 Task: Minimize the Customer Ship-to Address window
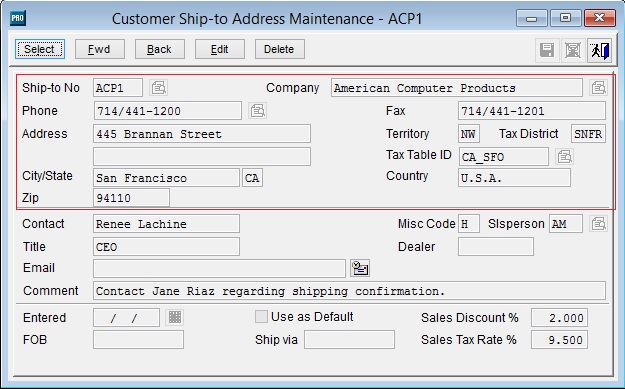(x=532, y=18)
